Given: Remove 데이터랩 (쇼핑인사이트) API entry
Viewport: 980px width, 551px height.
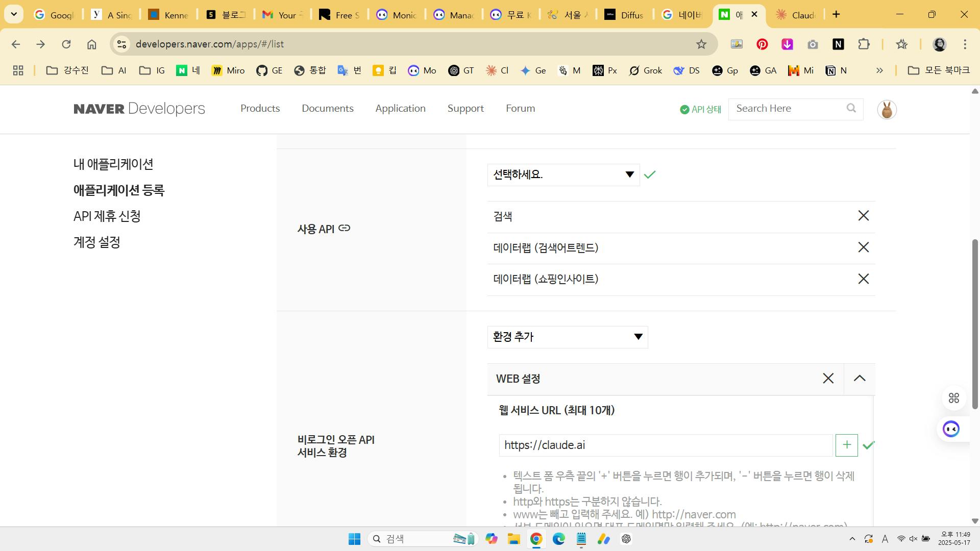Looking at the screenshot, I should pos(863,279).
